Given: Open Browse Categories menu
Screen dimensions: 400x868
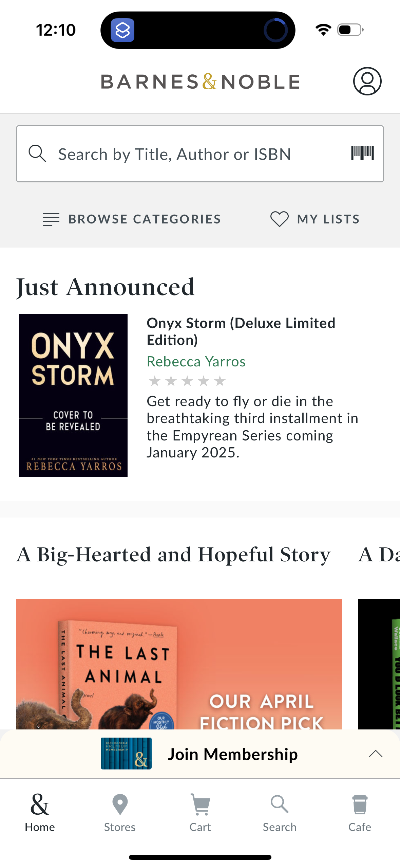Looking at the screenshot, I should [x=132, y=219].
